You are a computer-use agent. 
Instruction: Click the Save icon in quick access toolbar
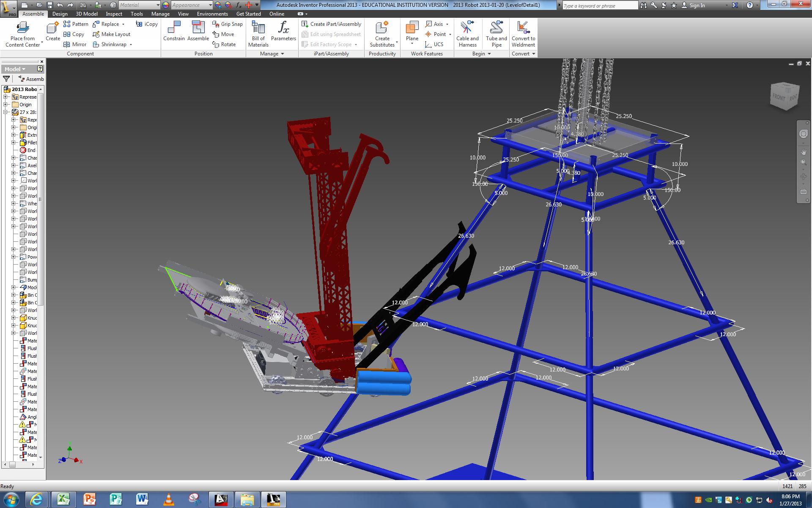49,5
